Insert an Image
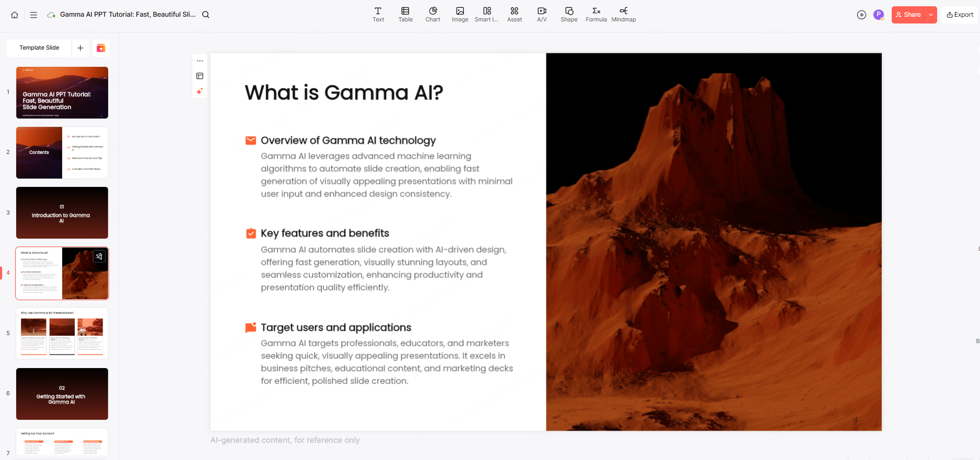The height and width of the screenshot is (460, 980). (x=460, y=15)
